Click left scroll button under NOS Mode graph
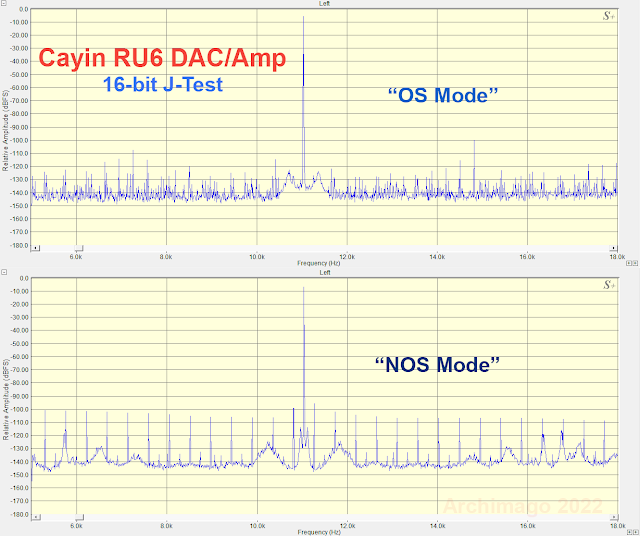This screenshot has width=640, height=536. tap(36, 517)
